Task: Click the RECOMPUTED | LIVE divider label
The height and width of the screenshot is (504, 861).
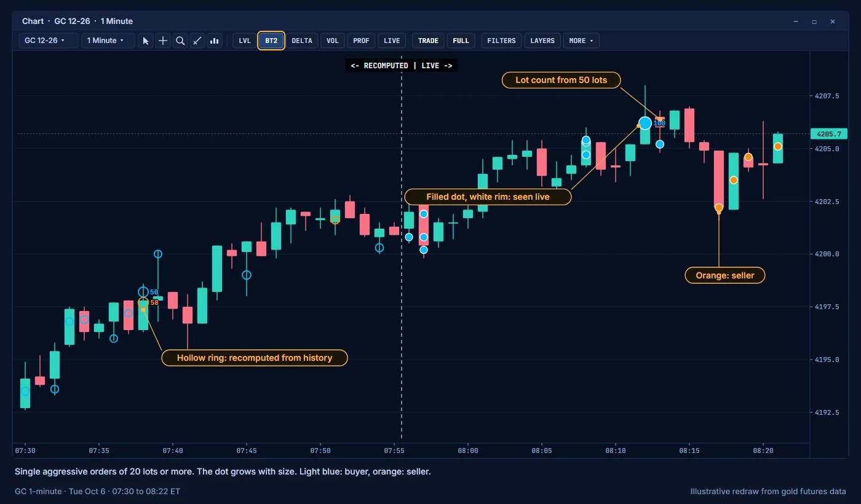Action: (402, 65)
